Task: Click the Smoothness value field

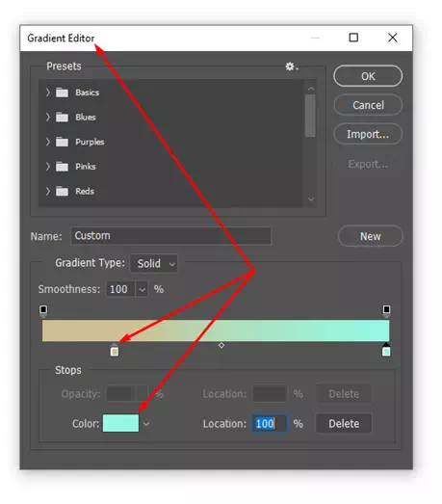Action: [121, 289]
